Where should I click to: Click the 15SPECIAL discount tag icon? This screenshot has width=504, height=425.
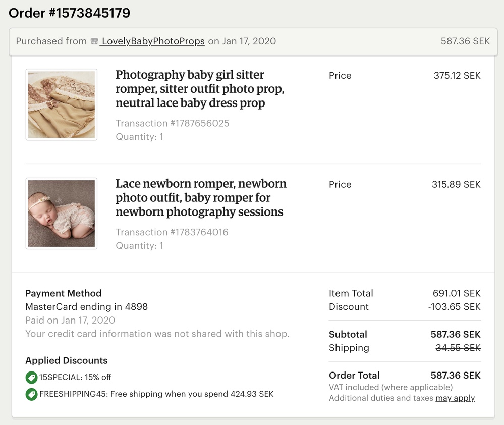31,377
